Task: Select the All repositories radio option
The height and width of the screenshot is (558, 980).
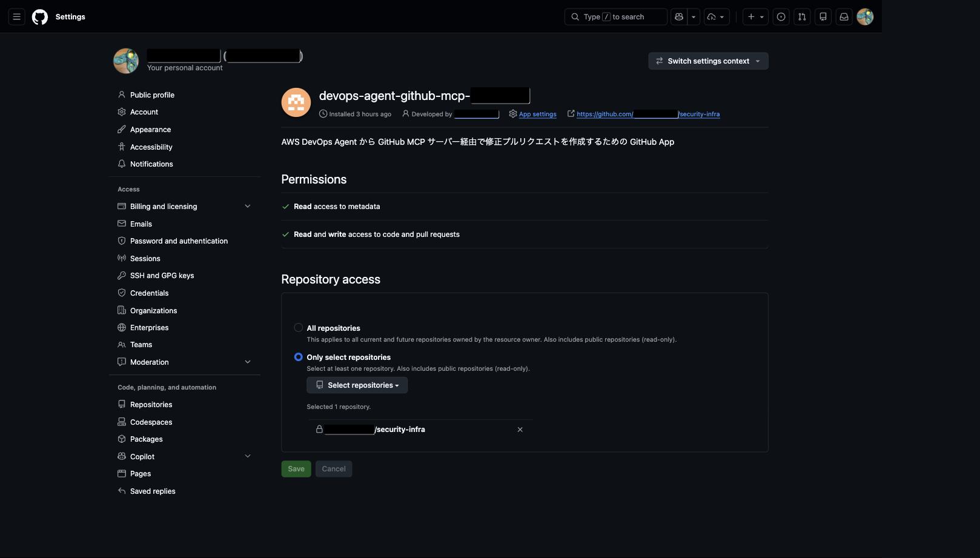Action: [x=299, y=328]
